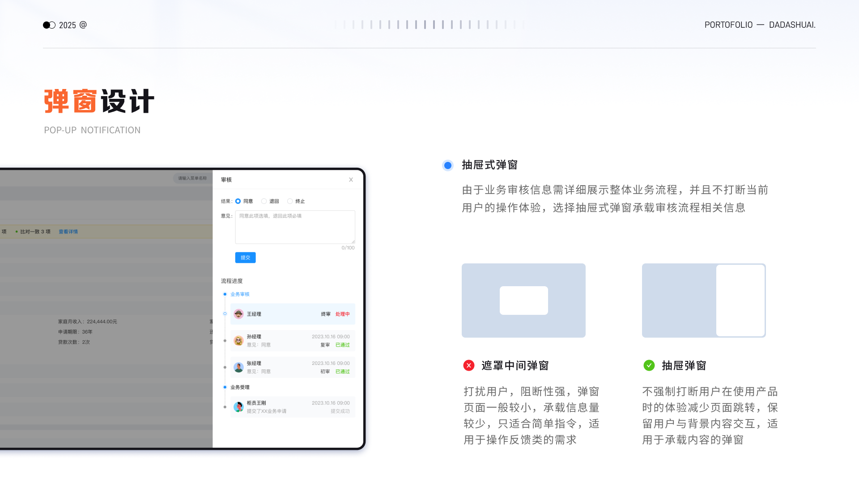Click the green check icon beside 抽屉弹窗
The width and height of the screenshot is (859, 504).
click(649, 365)
